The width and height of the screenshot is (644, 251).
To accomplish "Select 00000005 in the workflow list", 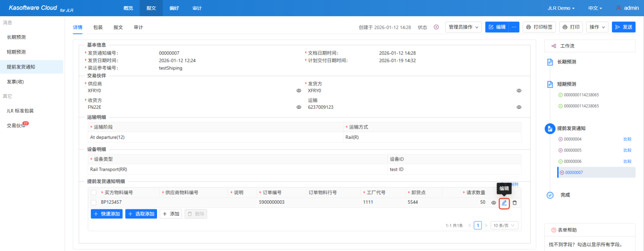I will point(573,150).
